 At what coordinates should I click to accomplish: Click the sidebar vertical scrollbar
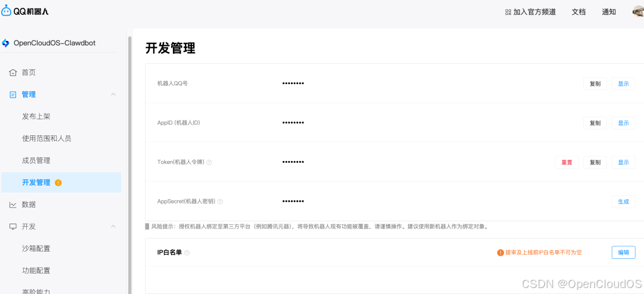(x=130, y=164)
